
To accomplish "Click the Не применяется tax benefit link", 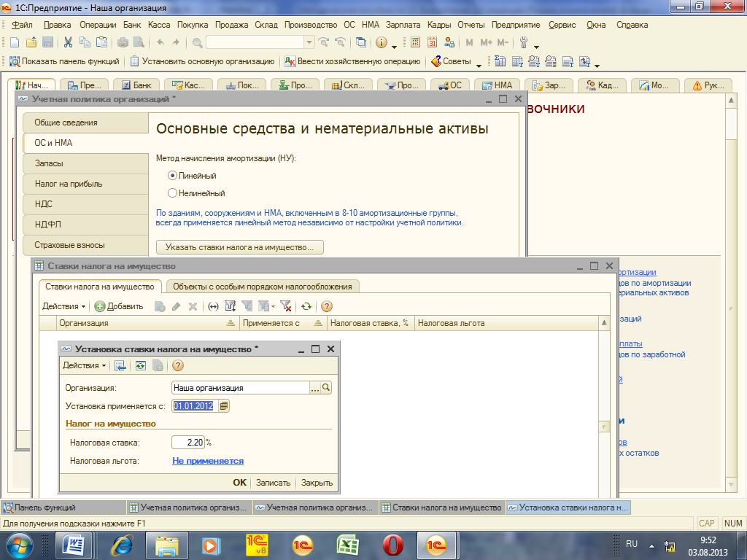I will (x=208, y=461).
